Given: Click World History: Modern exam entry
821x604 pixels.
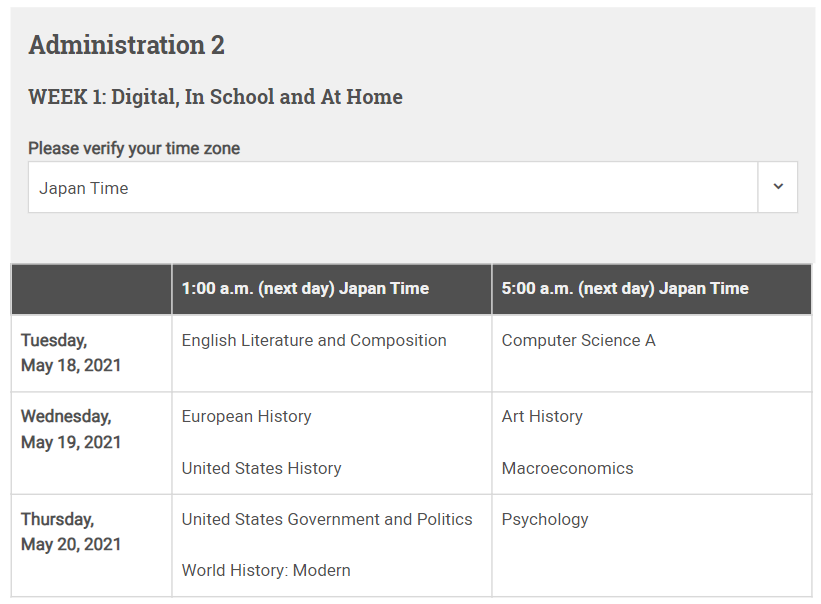Looking at the screenshot, I should click(x=266, y=570).
